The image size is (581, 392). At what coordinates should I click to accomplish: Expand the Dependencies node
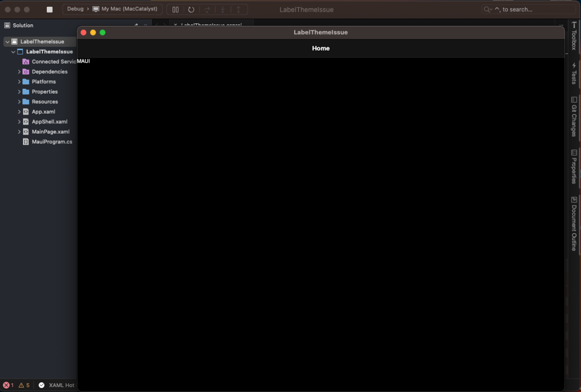20,72
